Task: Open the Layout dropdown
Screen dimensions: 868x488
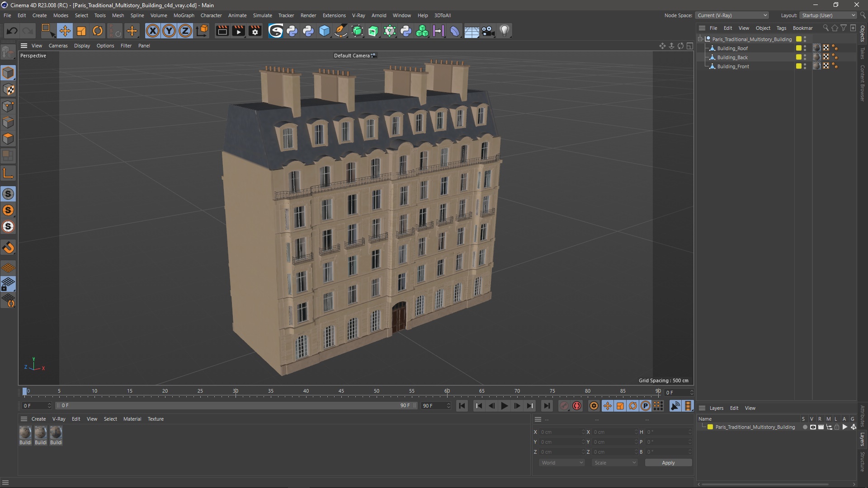Action: pos(829,15)
